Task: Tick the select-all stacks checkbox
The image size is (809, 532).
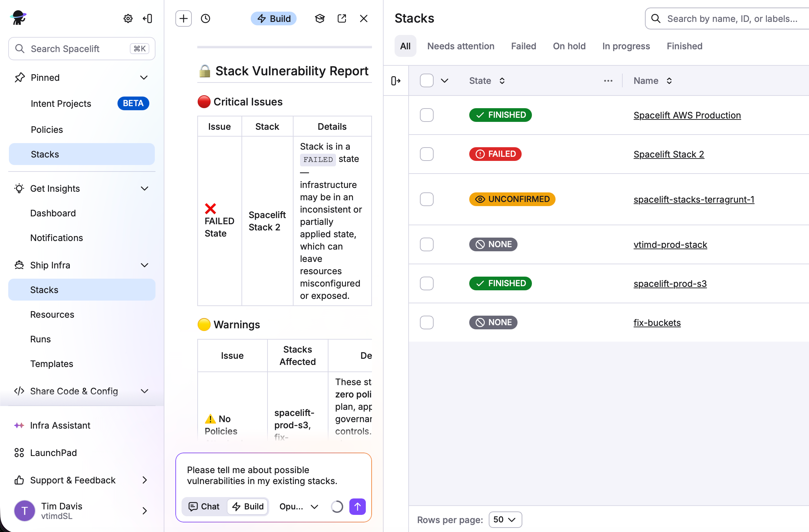Action: point(427,81)
